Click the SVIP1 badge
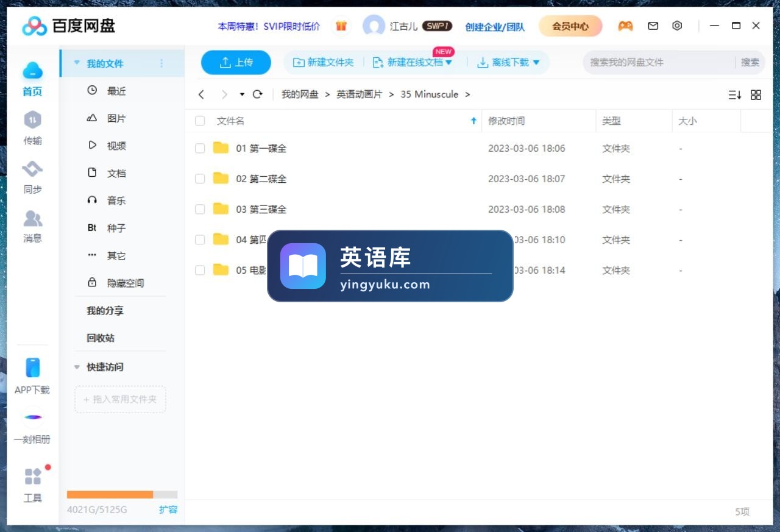The height and width of the screenshot is (532, 780). [x=438, y=26]
